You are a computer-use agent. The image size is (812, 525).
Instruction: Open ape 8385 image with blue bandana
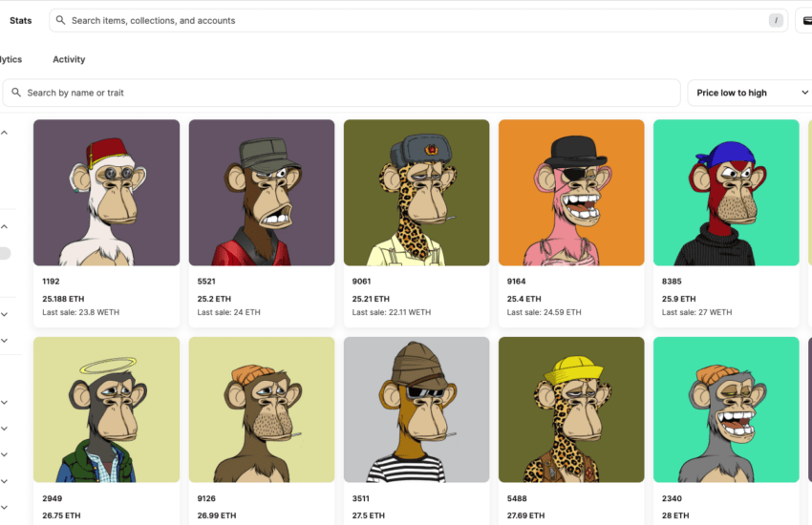point(726,193)
